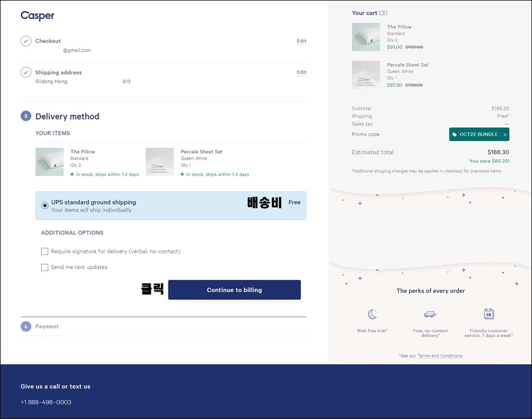Click the Gildong Hong address text
Screen dimensions: 532x419
(52, 81)
